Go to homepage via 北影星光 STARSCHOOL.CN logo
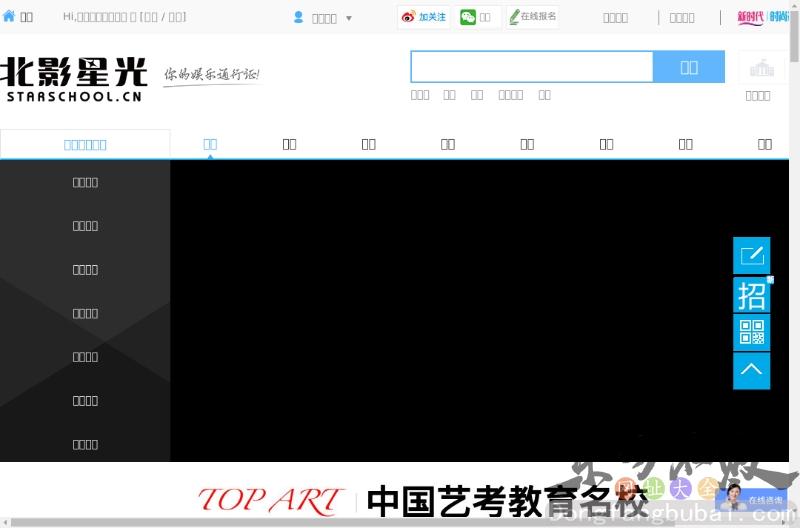Screen dimensions: 800x528 click(x=74, y=79)
